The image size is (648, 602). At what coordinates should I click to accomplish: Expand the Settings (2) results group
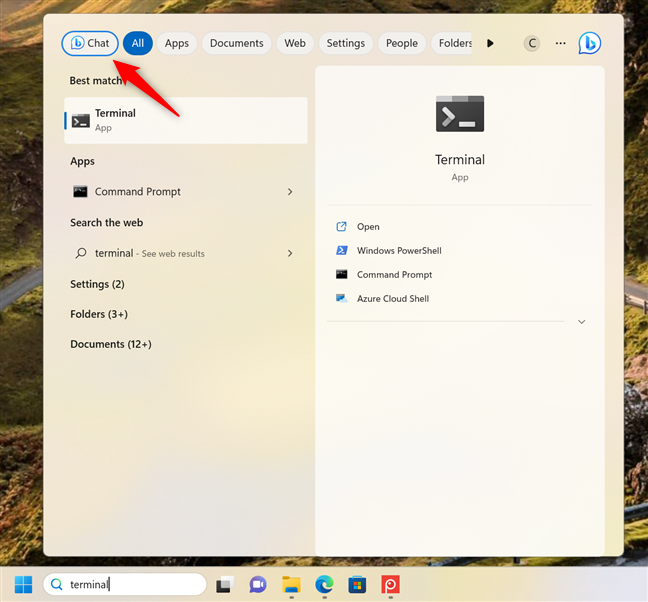(98, 284)
